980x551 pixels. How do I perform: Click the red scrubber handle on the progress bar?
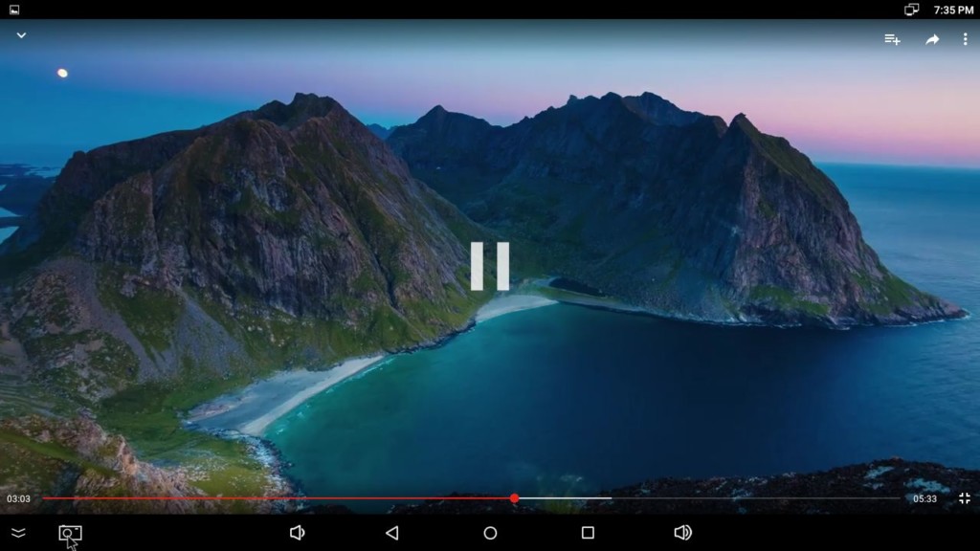(x=514, y=498)
